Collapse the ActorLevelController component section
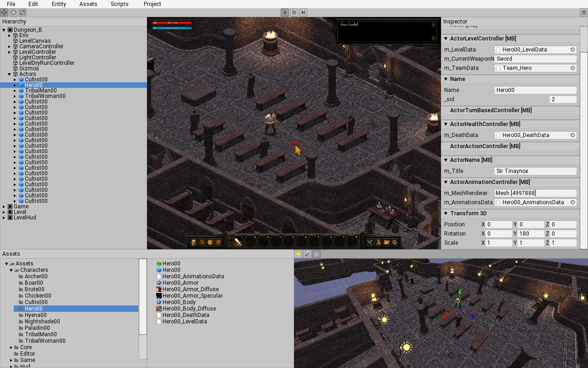This screenshot has height=368, width=588. click(446, 39)
